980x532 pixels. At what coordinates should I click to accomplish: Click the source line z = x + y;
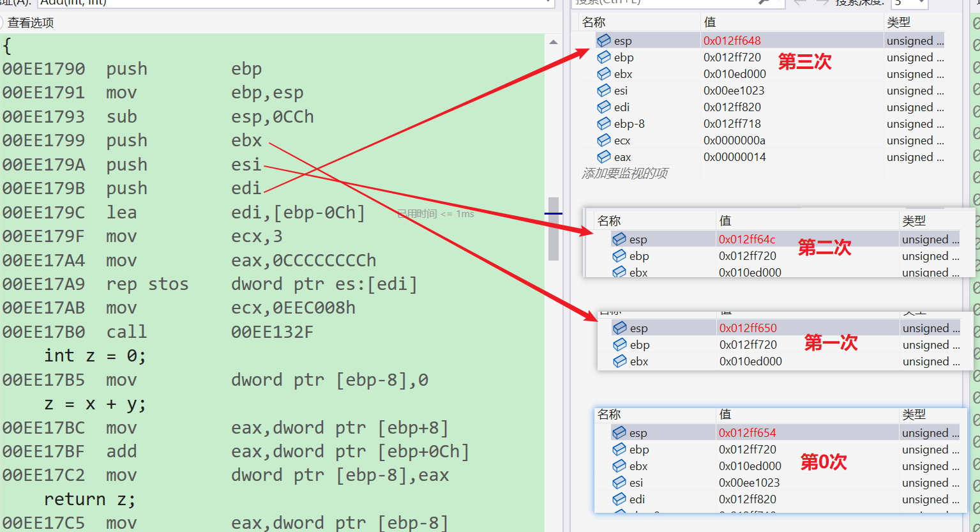(95, 404)
